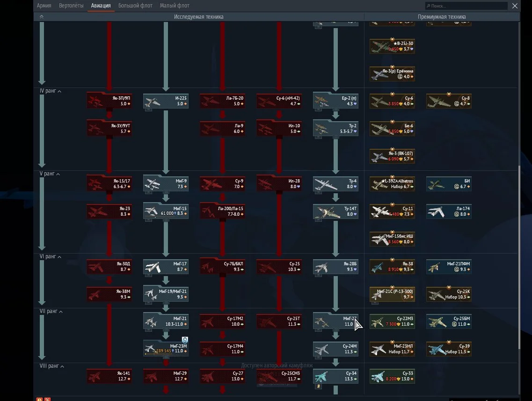Image resolution: width=532 pixels, height=401 pixels.
Task: Click the premium B-25J-30 bomber
Action: pos(392,46)
